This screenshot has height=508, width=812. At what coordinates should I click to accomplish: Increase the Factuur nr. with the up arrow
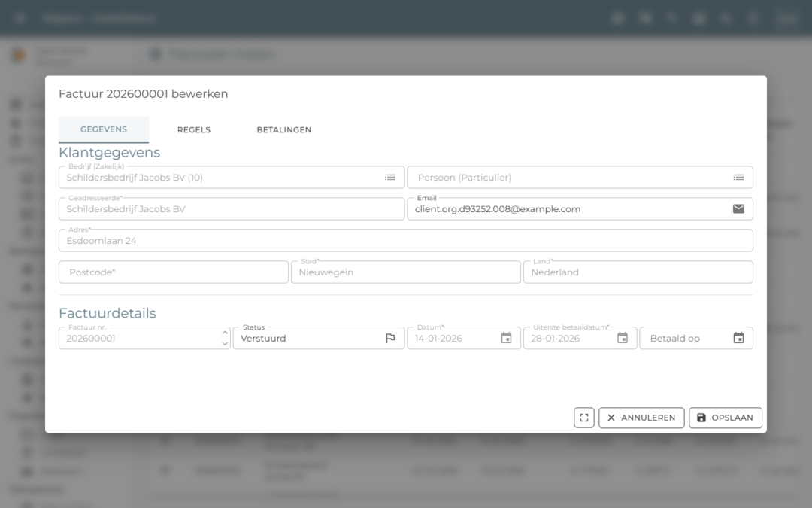point(225,333)
